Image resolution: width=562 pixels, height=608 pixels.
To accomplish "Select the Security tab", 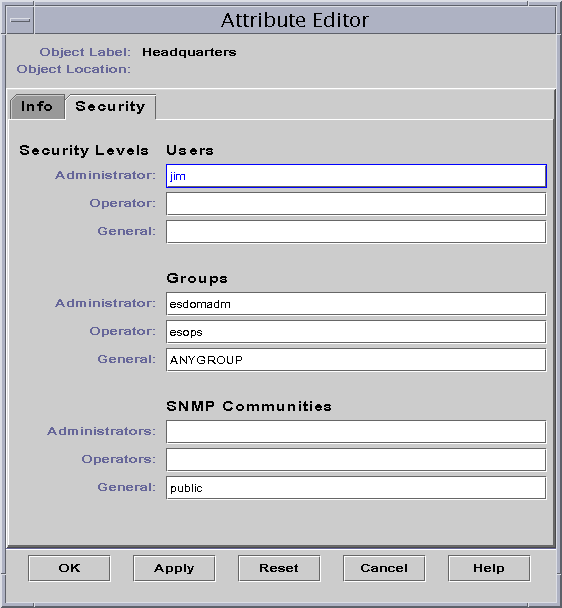I will pos(111,107).
